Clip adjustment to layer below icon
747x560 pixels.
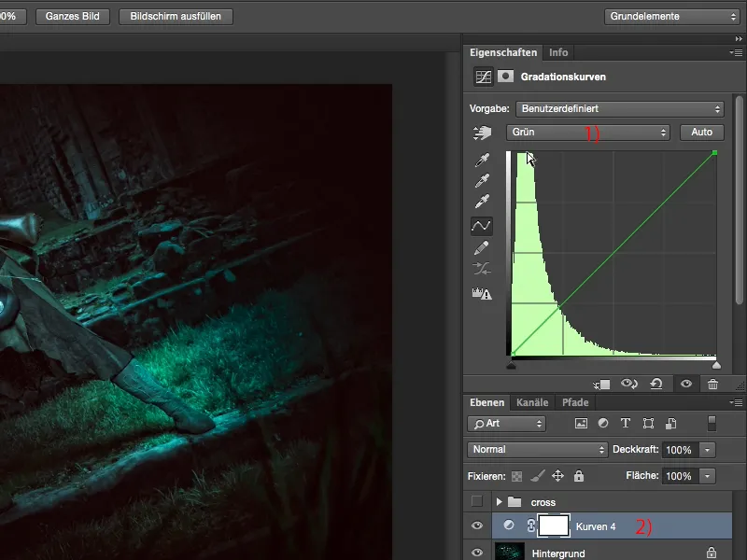tap(601, 384)
